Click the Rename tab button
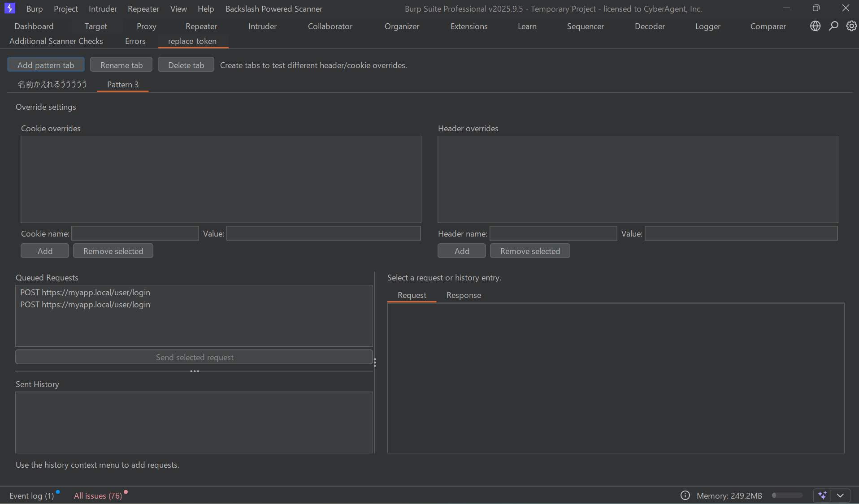Screen dimensions: 859x504 pos(121,65)
